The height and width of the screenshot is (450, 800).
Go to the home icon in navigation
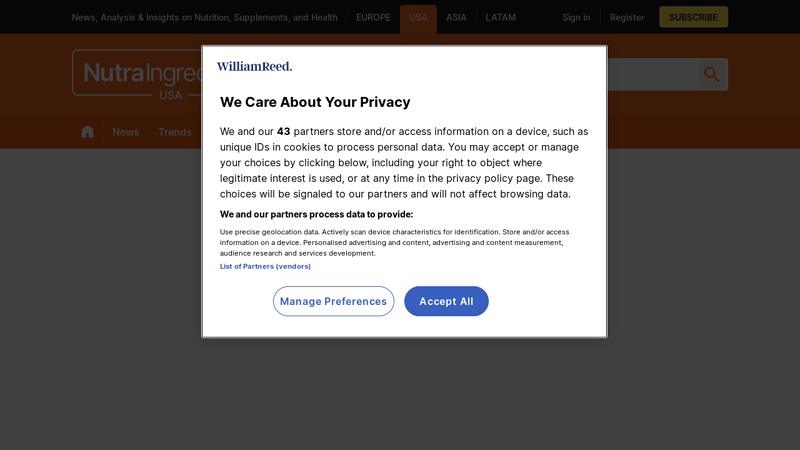[x=87, y=132]
